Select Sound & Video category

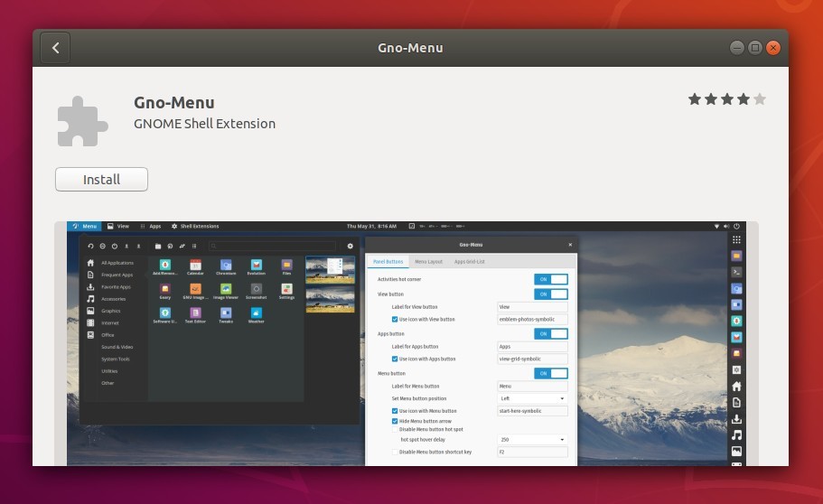117,347
